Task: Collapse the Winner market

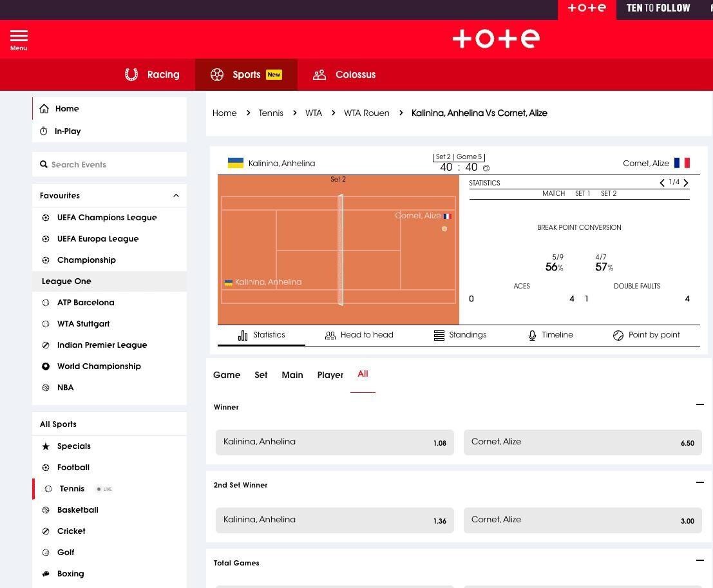Action: [x=699, y=405]
